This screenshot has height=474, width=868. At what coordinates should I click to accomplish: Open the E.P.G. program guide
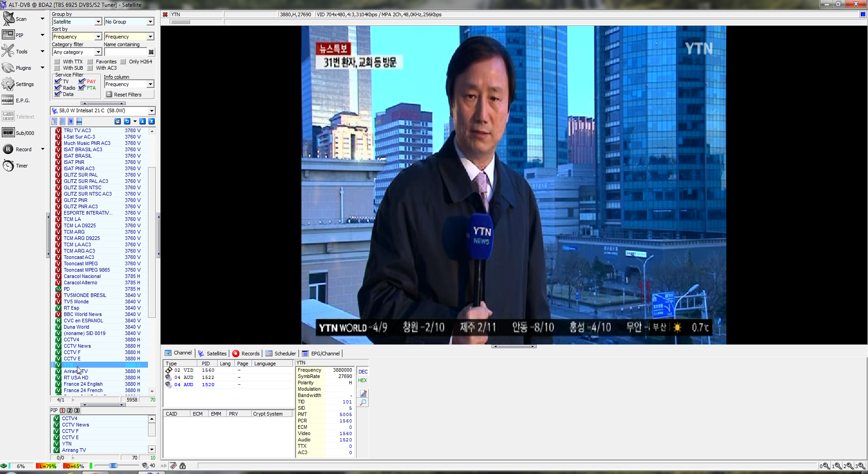pos(16,101)
